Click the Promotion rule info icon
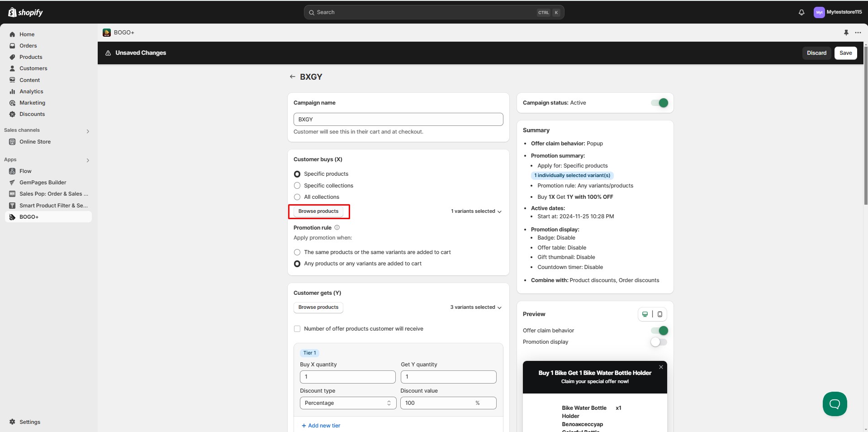Viewport: 868px width, 432px height. [337, 228]
